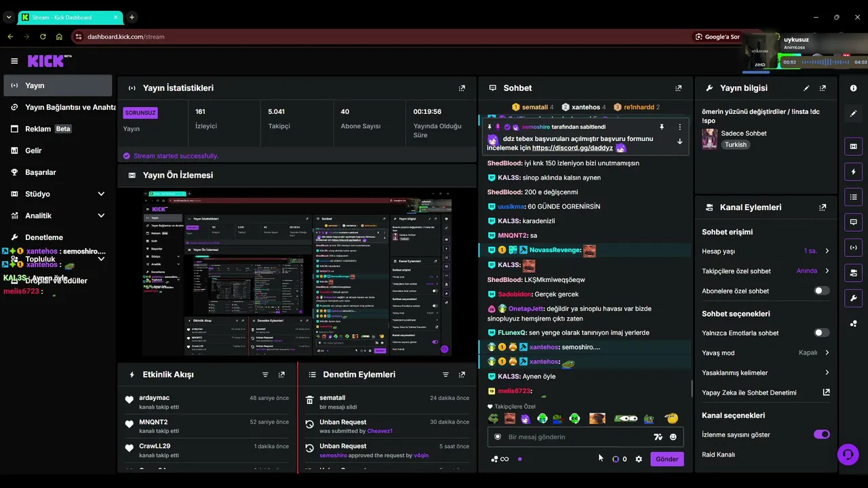This screenshot has width=868, height=488.
Task: Go to the browser home page
Action: (x=59, y=37)
